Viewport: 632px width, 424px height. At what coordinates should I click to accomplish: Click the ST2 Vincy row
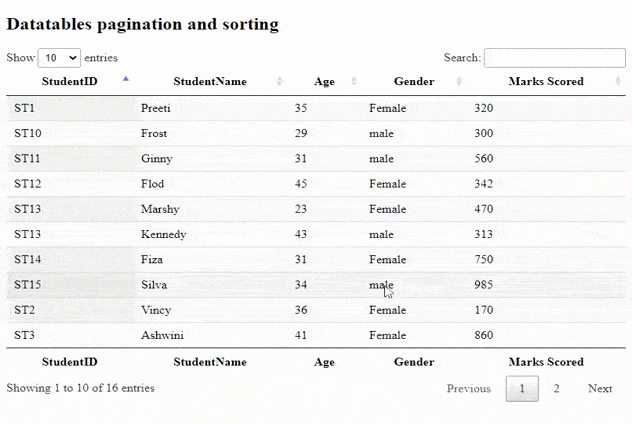coord(155,310)
